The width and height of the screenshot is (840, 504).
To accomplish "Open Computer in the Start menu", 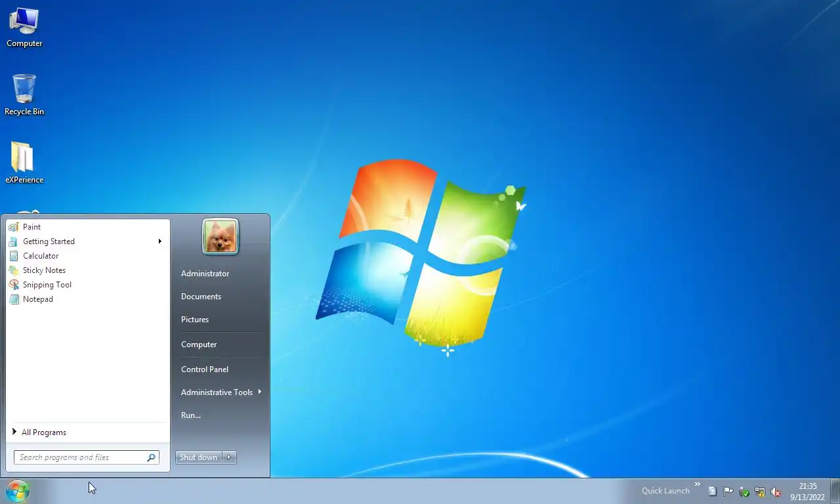I will tap(222, 345).
